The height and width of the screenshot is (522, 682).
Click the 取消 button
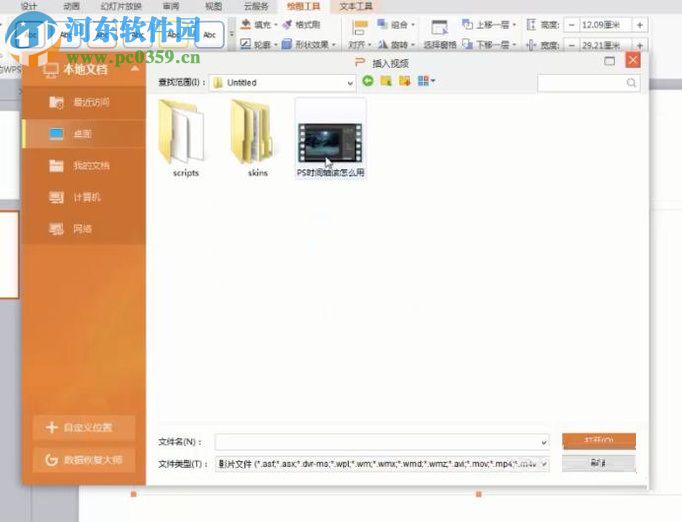(598, 463)
